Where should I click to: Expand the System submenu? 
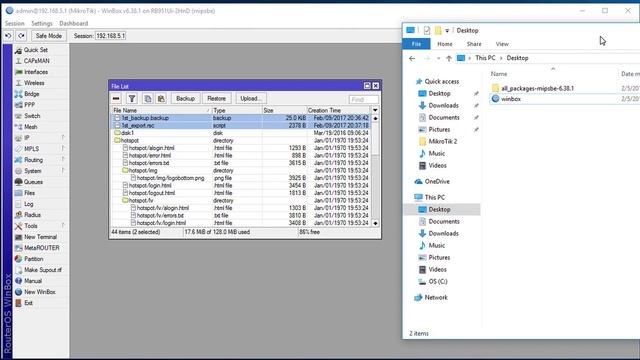pos(33,171)
